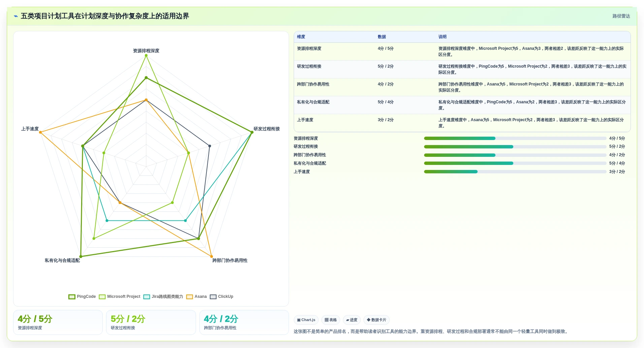Click the 私有化与合规适配 progress bar
Screen dimensions: 644x348
tap(515, 163)
